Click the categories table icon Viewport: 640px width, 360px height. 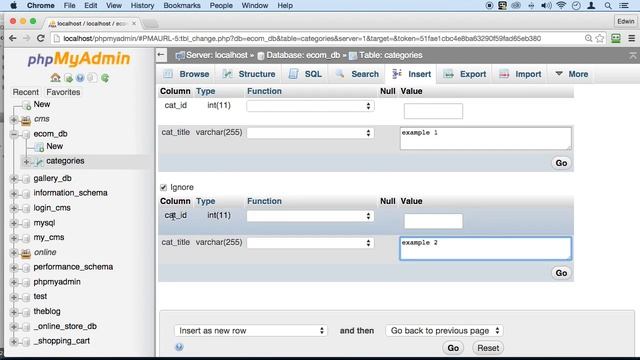pos(39,162)
